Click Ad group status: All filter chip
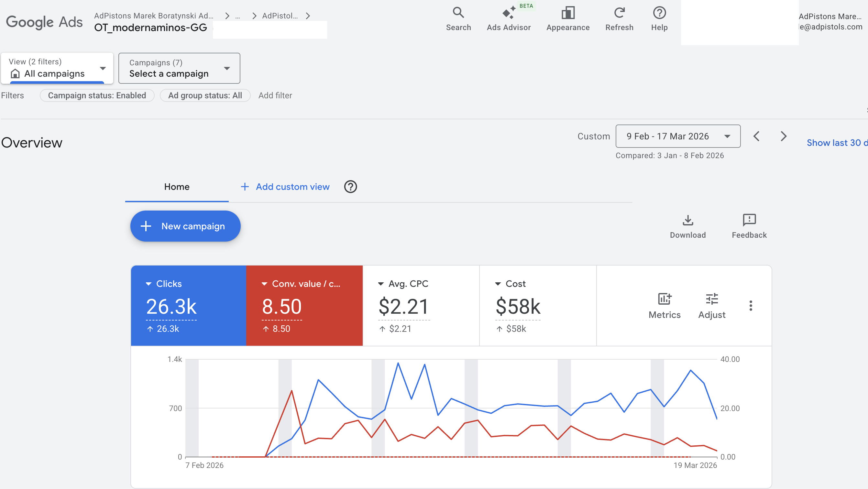Image resolution: width=868 pixels, height=489 pixels. click(x=205, y=95)
